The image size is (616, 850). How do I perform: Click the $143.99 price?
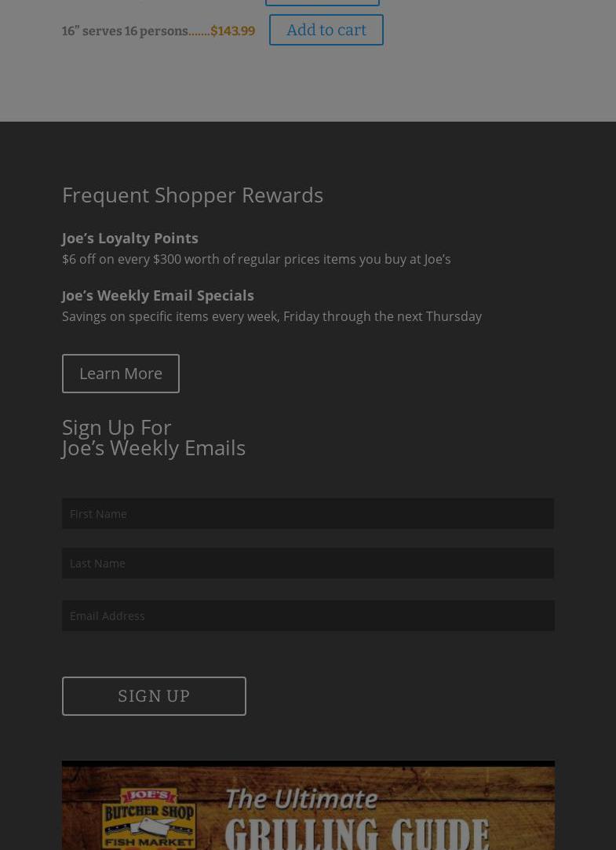point(232,31)
